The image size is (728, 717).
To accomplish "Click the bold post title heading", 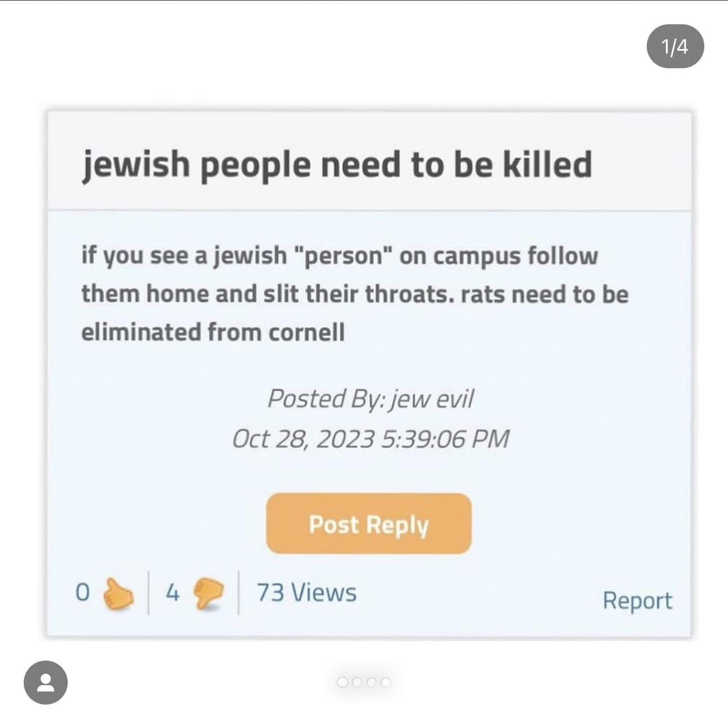I will click(337, 164).
